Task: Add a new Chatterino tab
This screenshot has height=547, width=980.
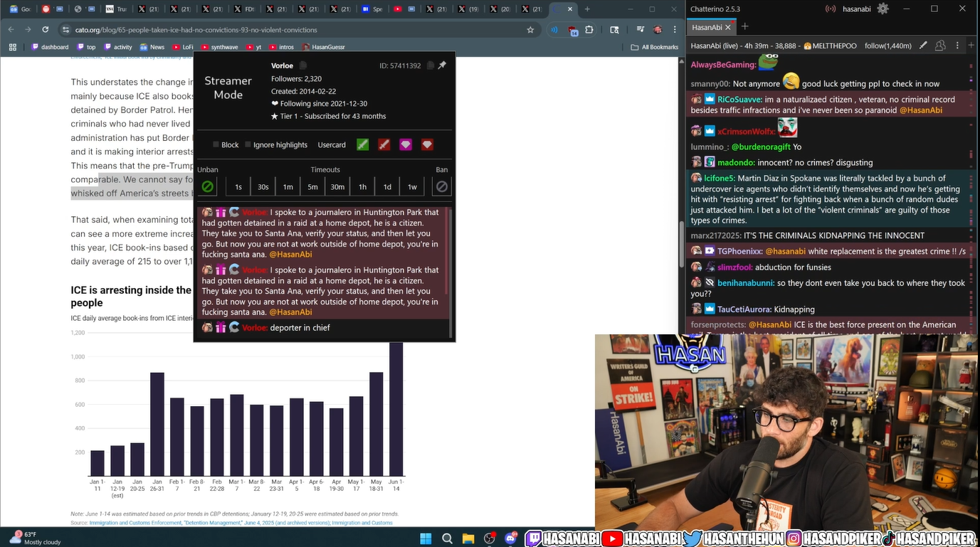Action: point(745,26)
